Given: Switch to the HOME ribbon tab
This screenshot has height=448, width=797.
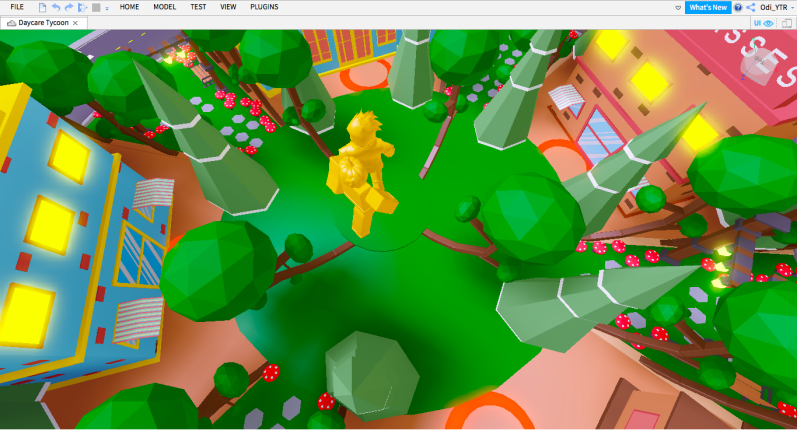Looking at the screenshot, I should pyautogui.click(x=129, y=7).
